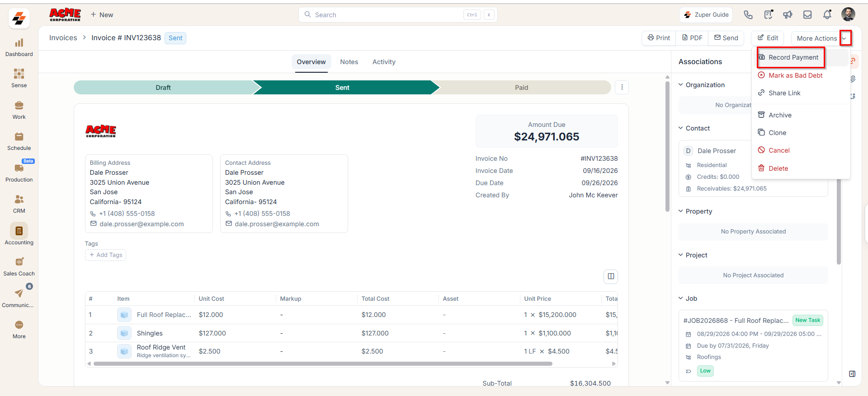The image size is (868, 396).
Task: Click the Edit invoice button
Action: (x=768, y=38)
